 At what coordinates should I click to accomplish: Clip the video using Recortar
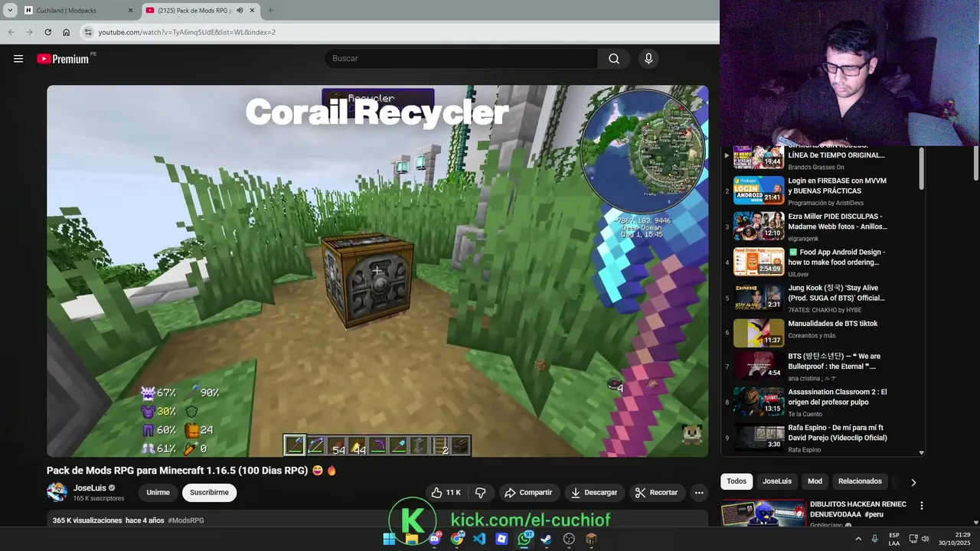coord(658,493)
